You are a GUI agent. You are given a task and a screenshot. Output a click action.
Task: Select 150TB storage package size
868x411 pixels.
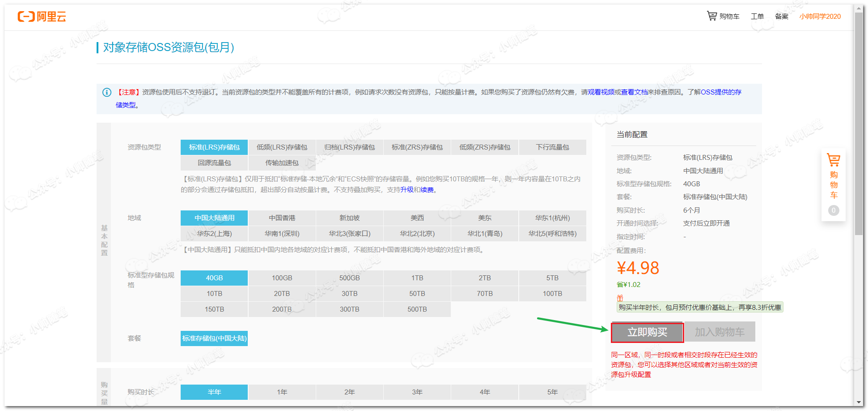(214, 309)
